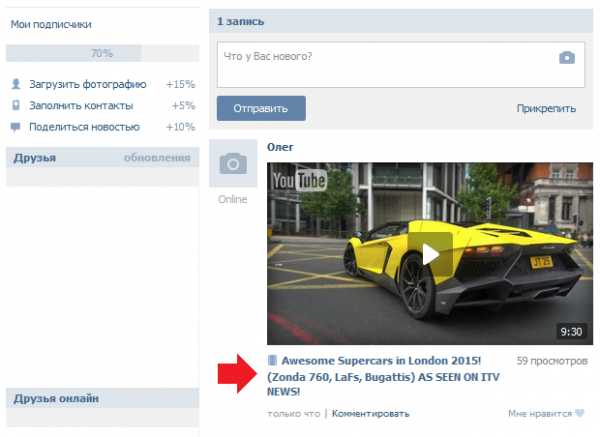This screenshot has width=600, height=437.
Task: Click the 70% profile completion bar
Action: point(103,53)
